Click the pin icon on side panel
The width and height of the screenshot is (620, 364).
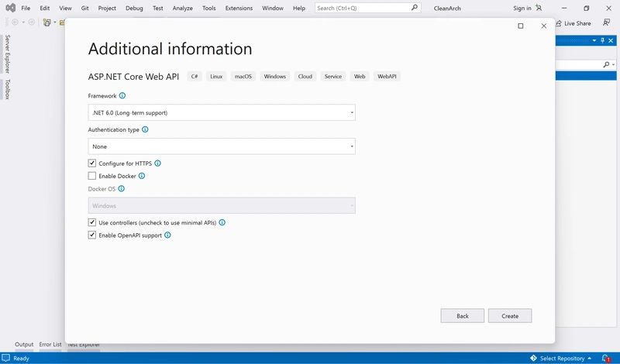pos(603,40)
